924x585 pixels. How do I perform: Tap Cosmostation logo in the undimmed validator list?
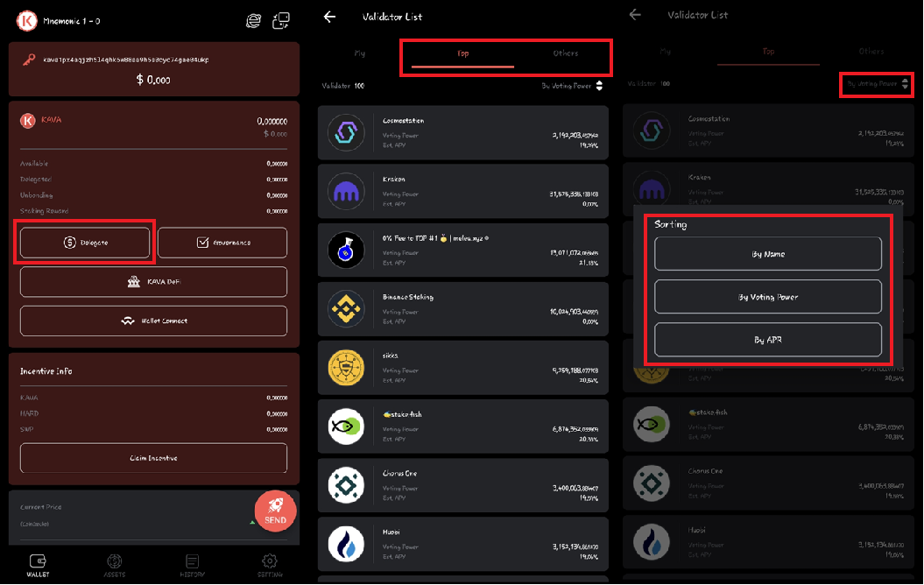pyautogui.click(x=346, y=132)
